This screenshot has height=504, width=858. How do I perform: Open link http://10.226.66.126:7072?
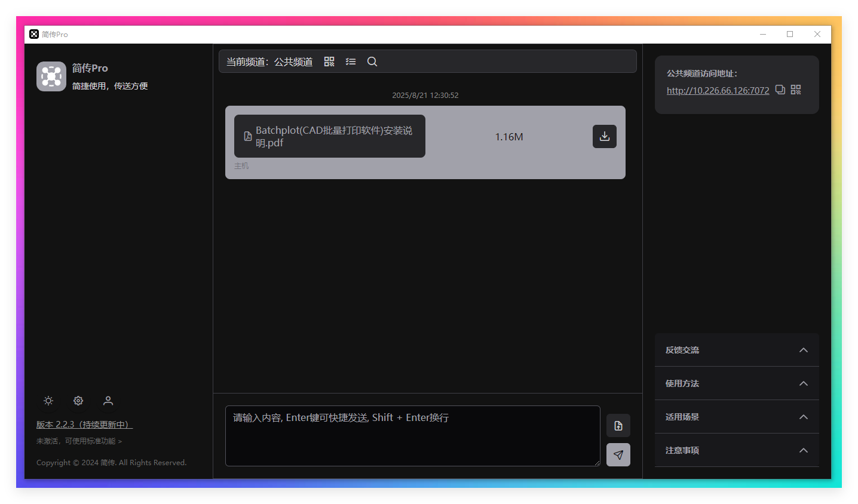click(718, 90)
